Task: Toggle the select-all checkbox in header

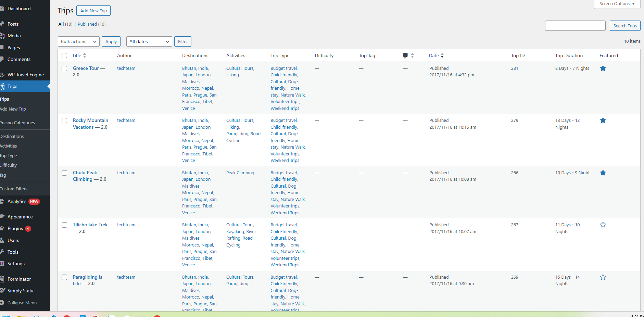Action: [x=64, y=55]
